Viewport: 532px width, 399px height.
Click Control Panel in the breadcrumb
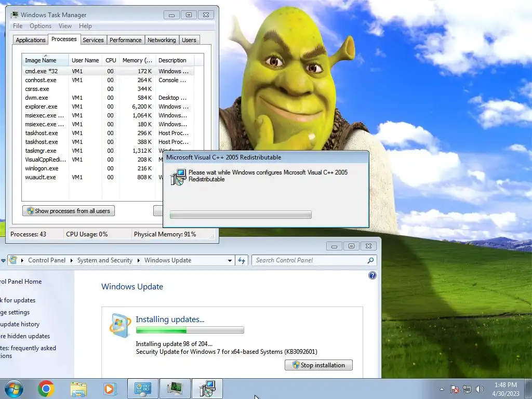coord(47,260)
